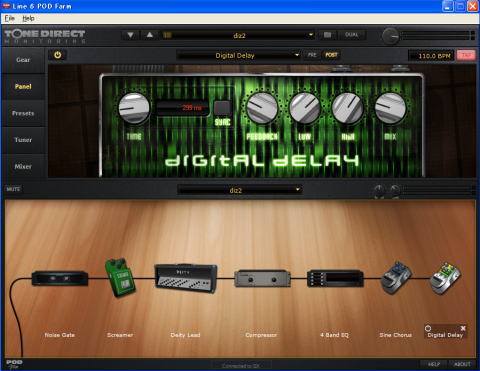The image size is (480, 371).
Task: Toggle the Digital Delay power button
Action: pos(58,55)
